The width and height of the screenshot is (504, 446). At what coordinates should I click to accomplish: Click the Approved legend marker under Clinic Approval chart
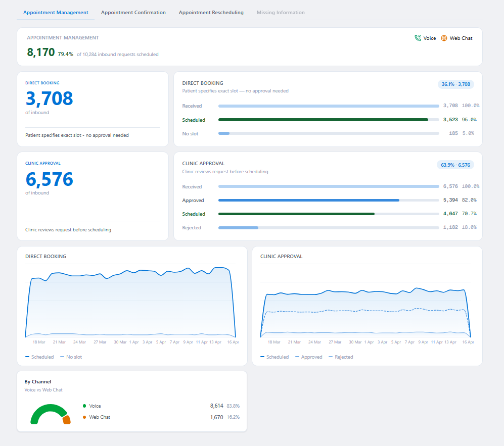pos(297,357)
